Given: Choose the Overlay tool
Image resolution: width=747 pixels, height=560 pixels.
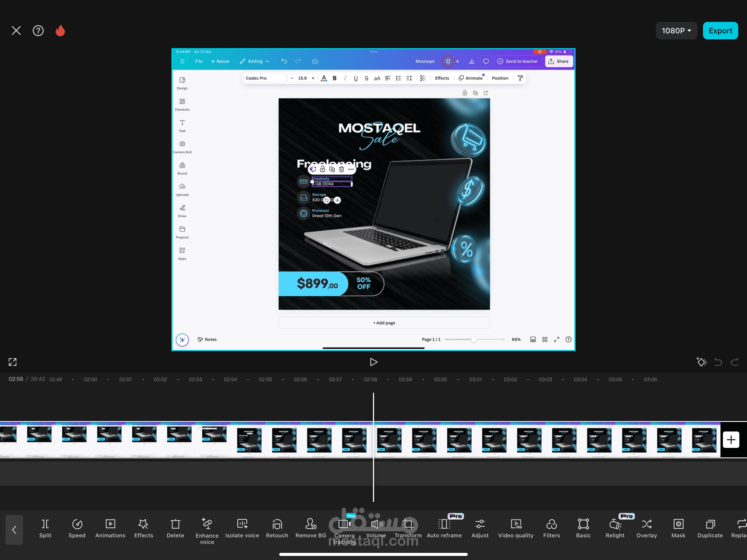Looking at the screenshot, I should [x=646, y=528].
